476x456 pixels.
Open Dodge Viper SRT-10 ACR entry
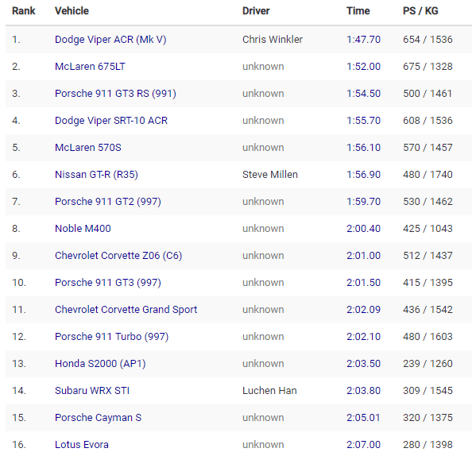point(111,121)
